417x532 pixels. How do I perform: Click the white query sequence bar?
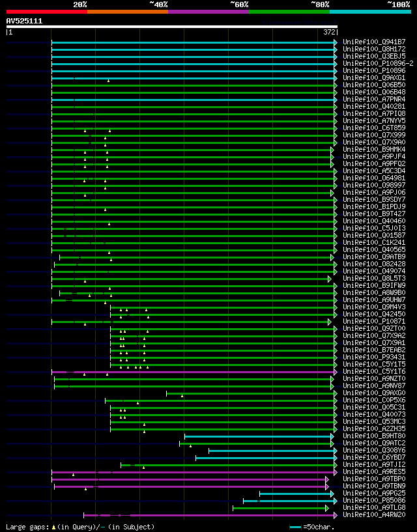click(x=172, y=27)
